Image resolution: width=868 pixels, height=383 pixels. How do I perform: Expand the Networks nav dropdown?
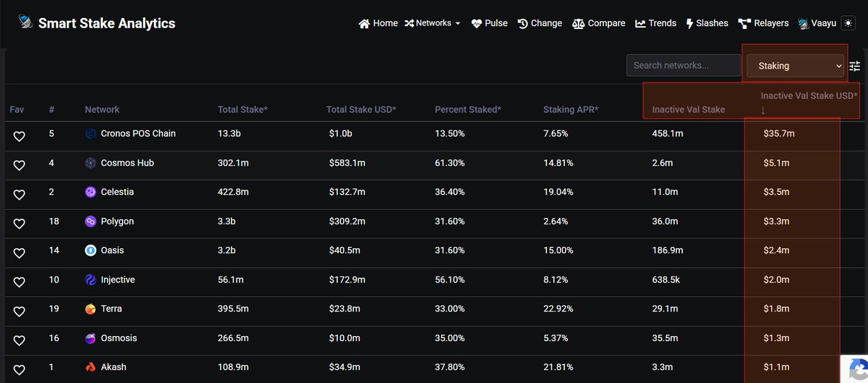tap(433, 23)
